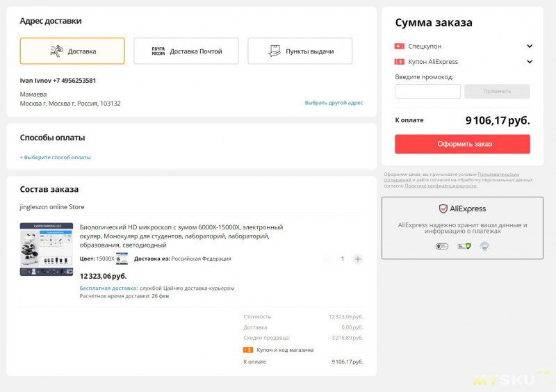Screen dimensions: 556x392
Task: Increase item quantity with plus icon
Action: [x=358, y=259]
